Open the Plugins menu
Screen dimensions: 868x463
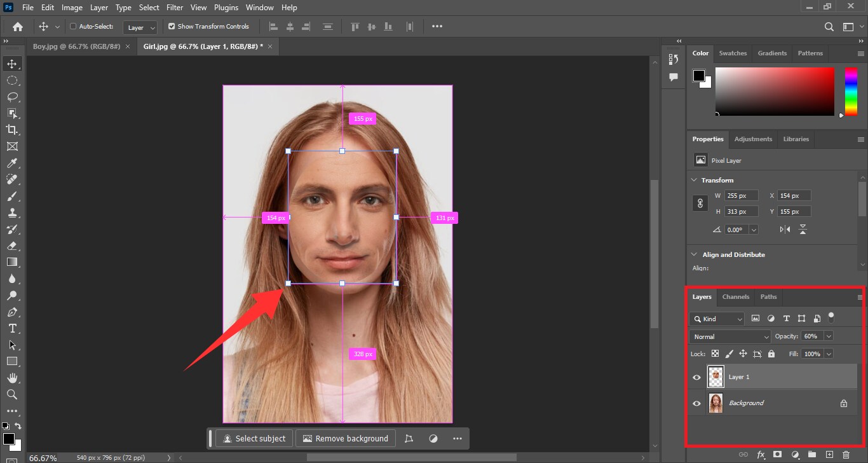[x=226, y=8]
